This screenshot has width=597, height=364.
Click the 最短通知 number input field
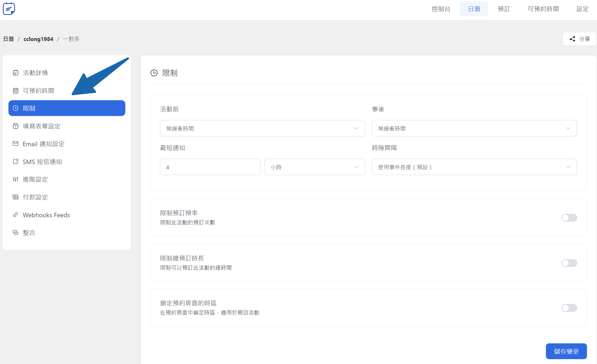210,167
